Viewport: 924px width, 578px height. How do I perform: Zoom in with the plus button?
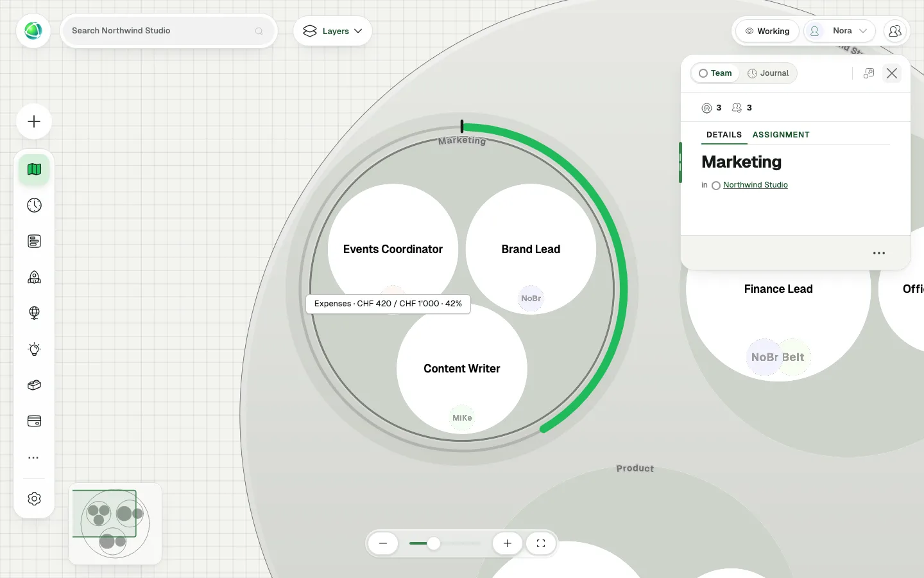click(508, 543)
